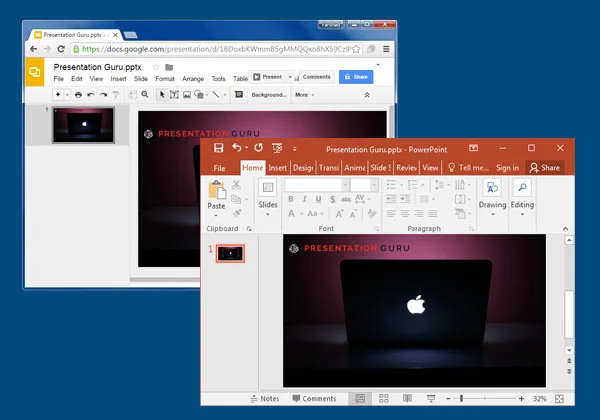Image resolution: width=600 pixels, height=420 pixels.
Task: Toggle Numbering list in PowerPoint Paragraph group
Action: click(412, 185)
